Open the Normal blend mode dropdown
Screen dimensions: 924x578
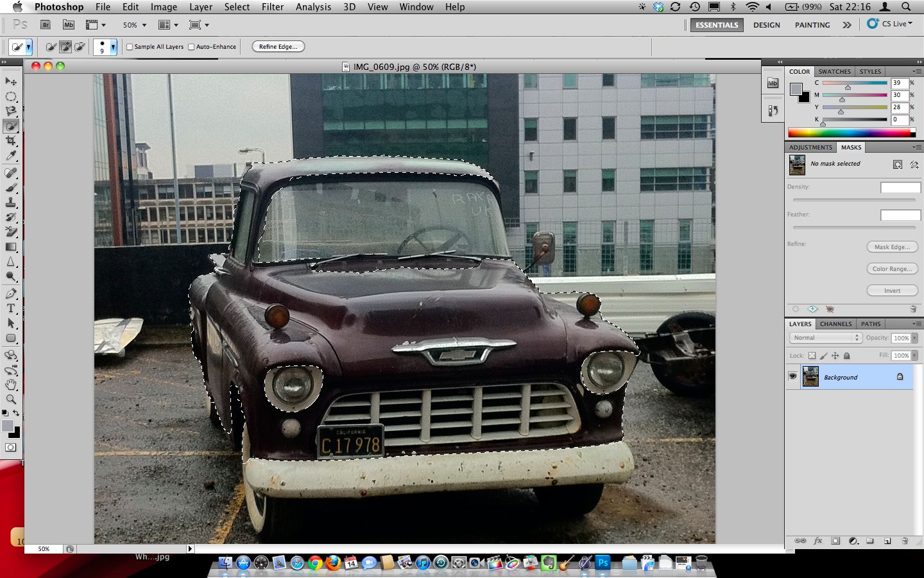click(x=825, y=338)
